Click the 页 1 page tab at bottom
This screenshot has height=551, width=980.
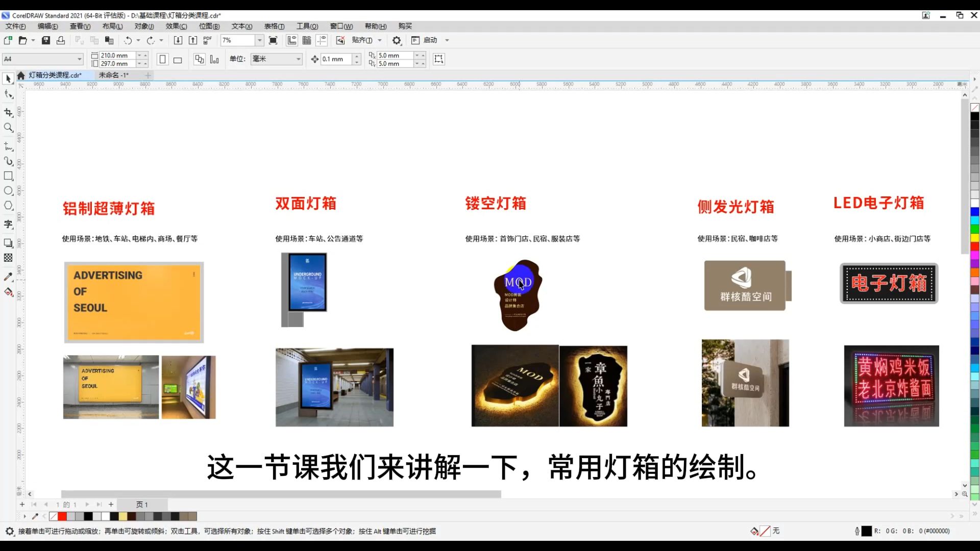pos(142,505)
